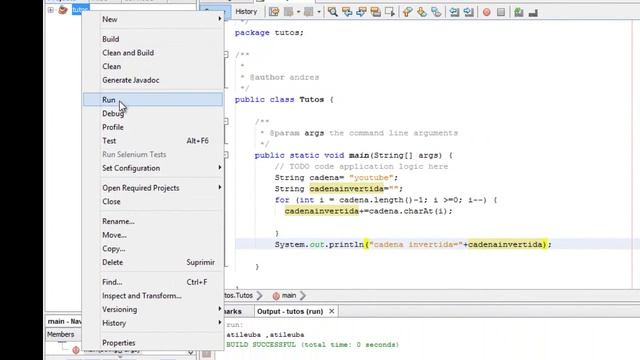
Task: Click Find Next Occurrence toolbar icon
Action: click(361, 12)
